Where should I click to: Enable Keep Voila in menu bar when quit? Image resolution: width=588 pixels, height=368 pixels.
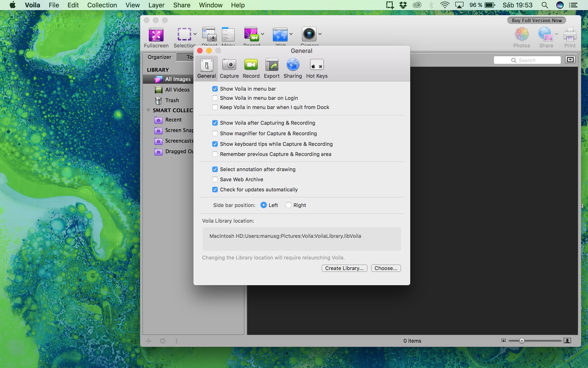[x=215, y=107]
